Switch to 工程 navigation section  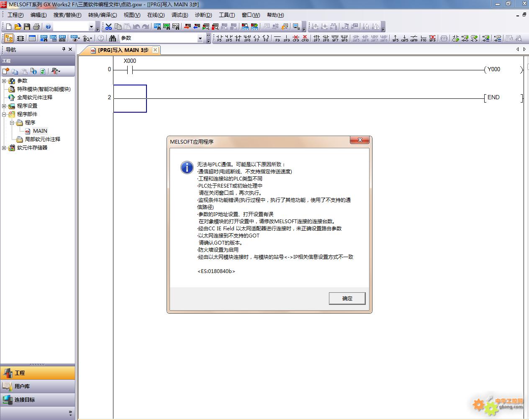(x=38, y=373)
